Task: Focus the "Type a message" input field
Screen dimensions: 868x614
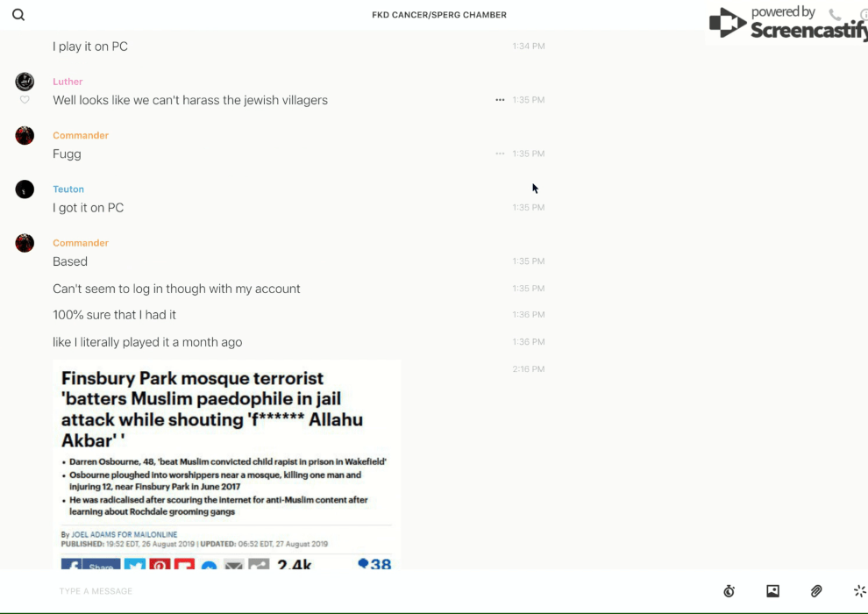Action: (351, 591)
